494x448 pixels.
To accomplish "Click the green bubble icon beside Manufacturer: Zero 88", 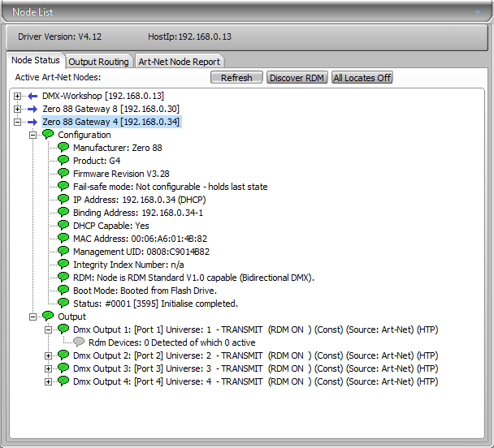I will coord(63,147).
